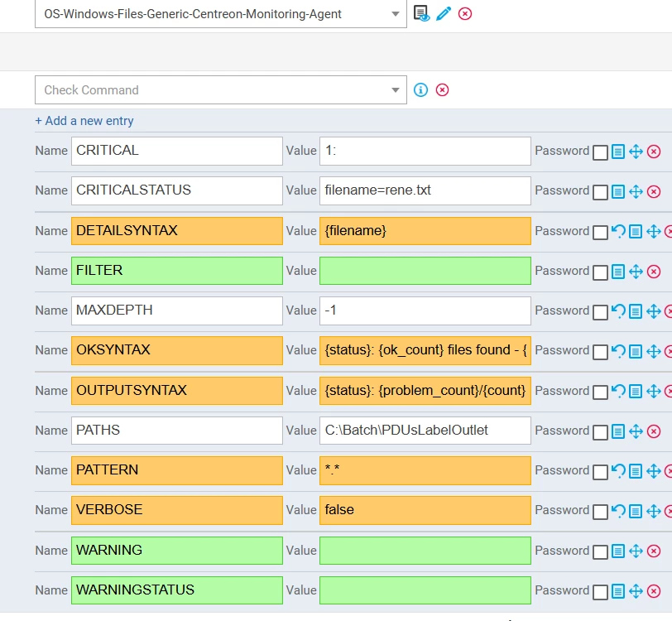Reset the DETAILSYNTAX macro to default
The image size is (672, 621).
(x=618, y=231)
